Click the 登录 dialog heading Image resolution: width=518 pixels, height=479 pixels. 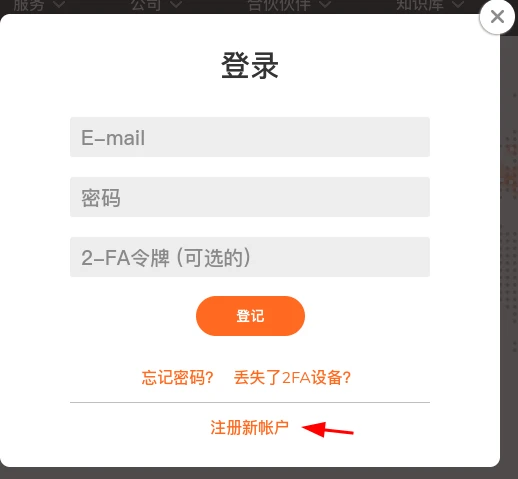(x=250, y=66)
